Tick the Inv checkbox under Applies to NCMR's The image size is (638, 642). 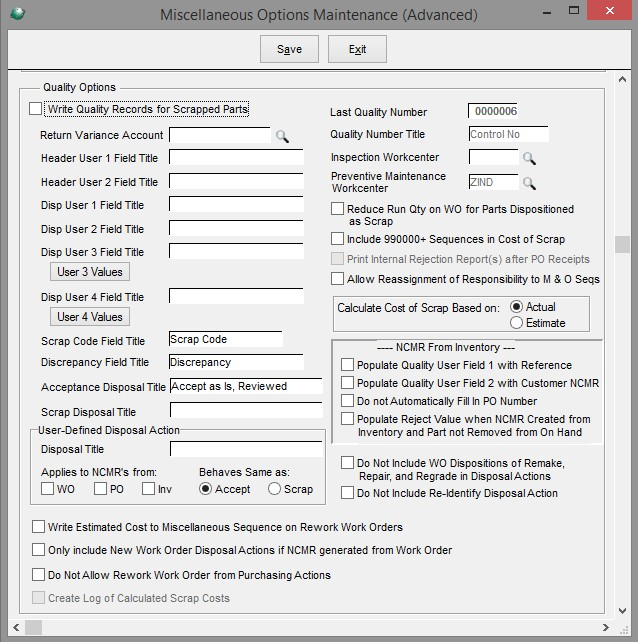[148, 488]
